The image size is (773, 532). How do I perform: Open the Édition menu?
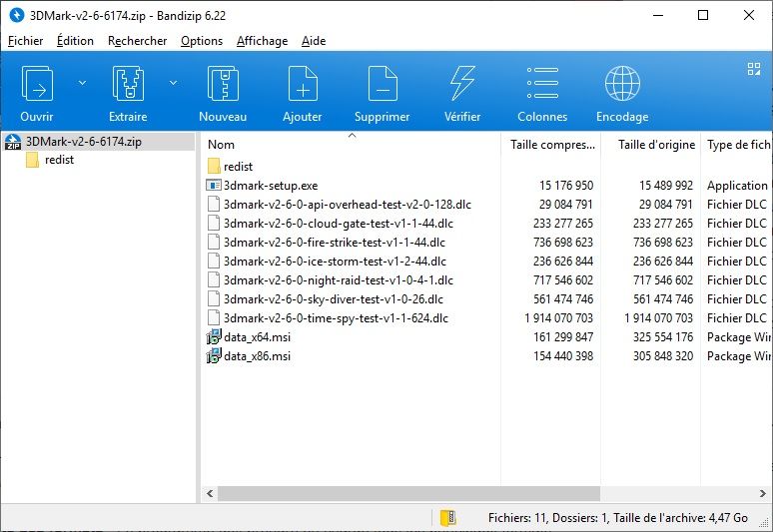75,41
